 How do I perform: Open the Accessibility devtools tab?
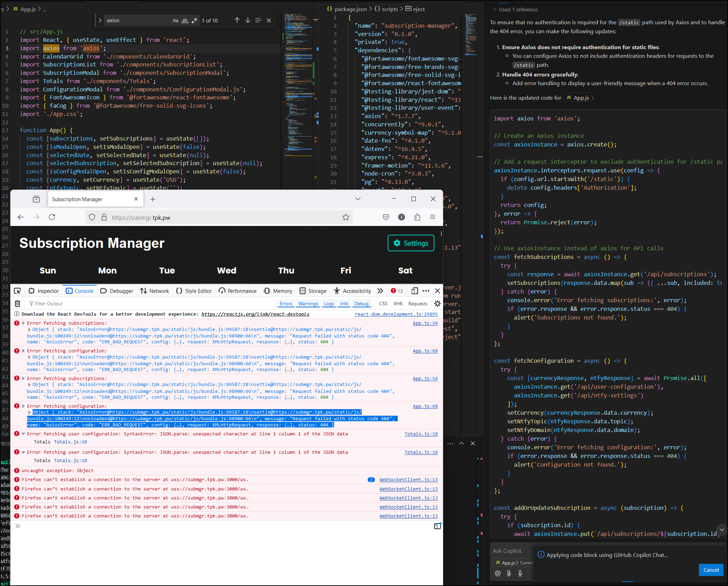click(352, 291)
